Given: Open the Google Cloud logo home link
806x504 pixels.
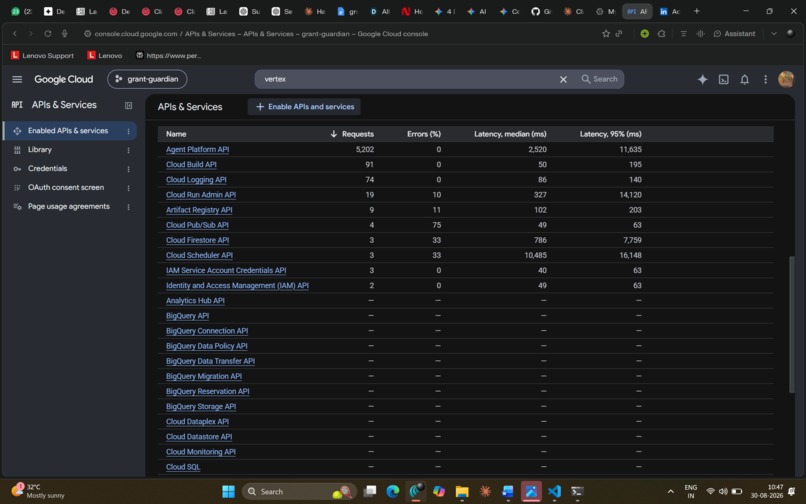Looking at the screenshot, I should pos(64,79).
